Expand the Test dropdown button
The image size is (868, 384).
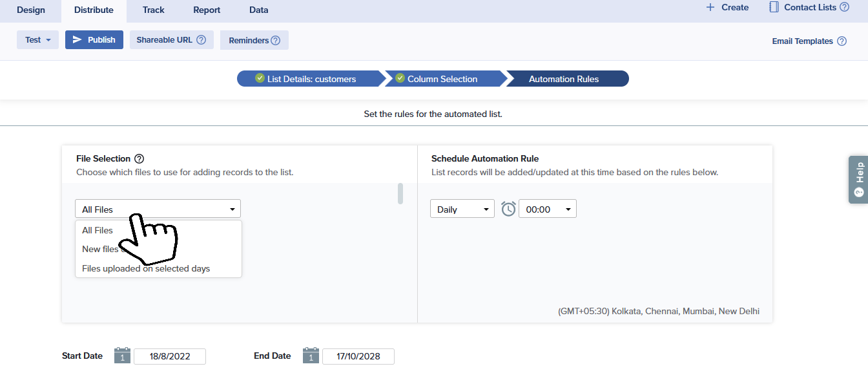pyautogui.click(x=37, y=40)
